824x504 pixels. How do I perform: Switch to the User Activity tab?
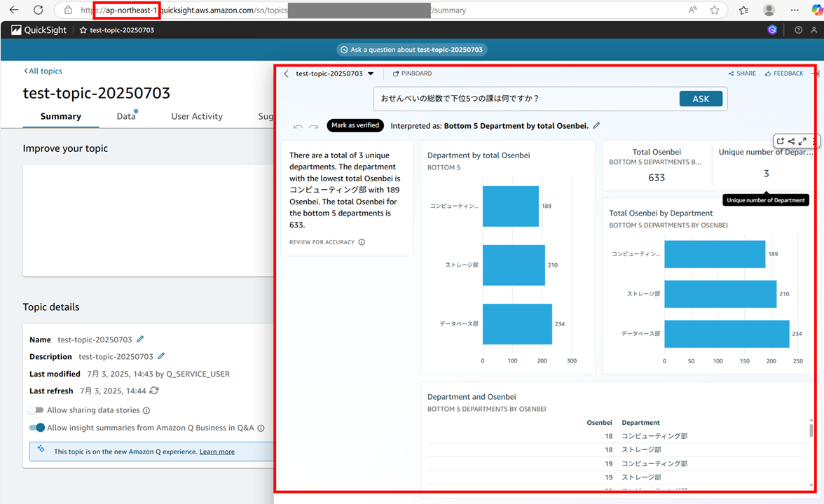[x=197, y=116]
